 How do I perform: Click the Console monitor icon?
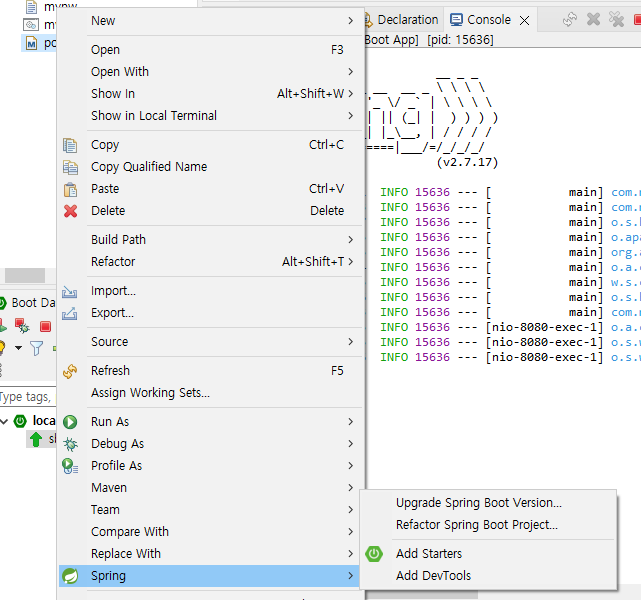(x=456, y=20)
